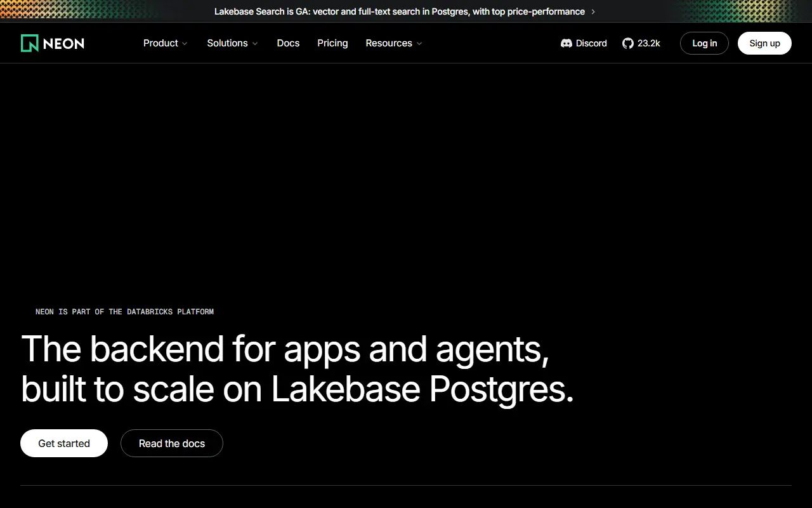Viewport: 812px width, 508px height.
Task: Click the Get started button
Action: click(64, 443)
